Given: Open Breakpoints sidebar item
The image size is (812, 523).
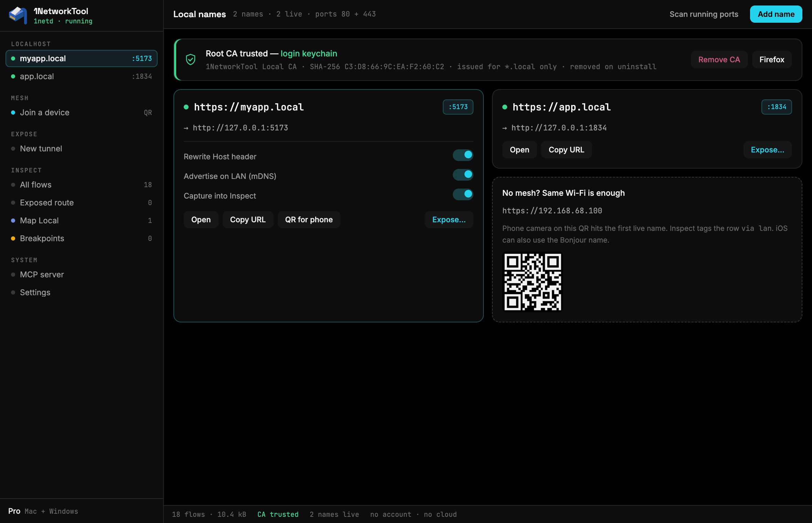Looking at the screenshot, I should tap(82, 238).
